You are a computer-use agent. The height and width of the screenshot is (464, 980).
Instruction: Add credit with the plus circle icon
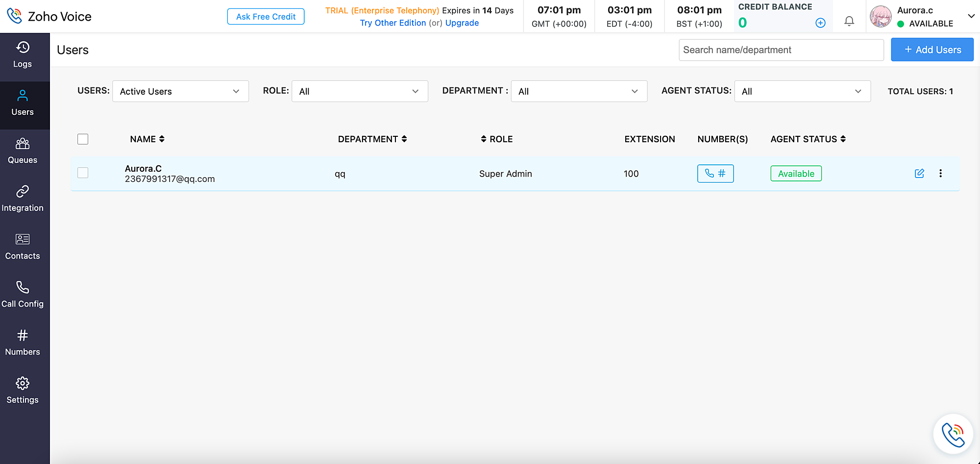click(820, 23)
